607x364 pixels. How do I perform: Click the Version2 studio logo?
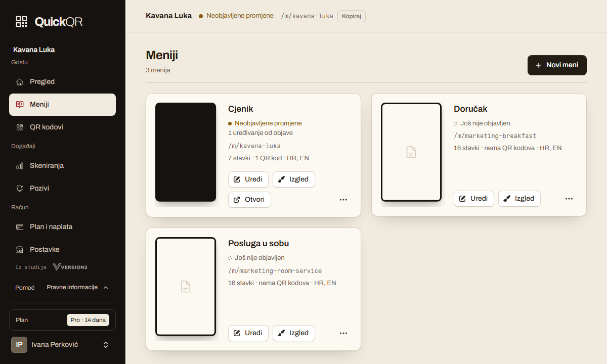(x=70, y=267)
